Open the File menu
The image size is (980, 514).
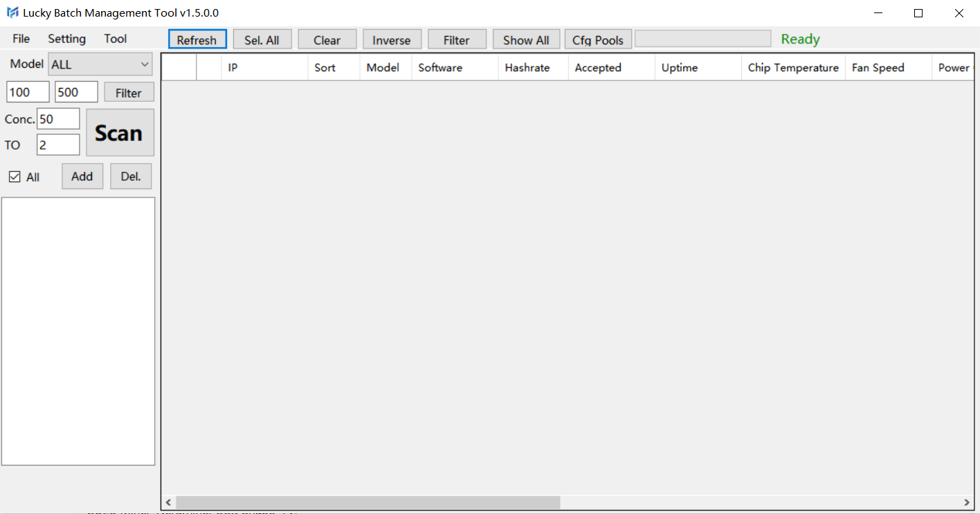click(21, 39)
